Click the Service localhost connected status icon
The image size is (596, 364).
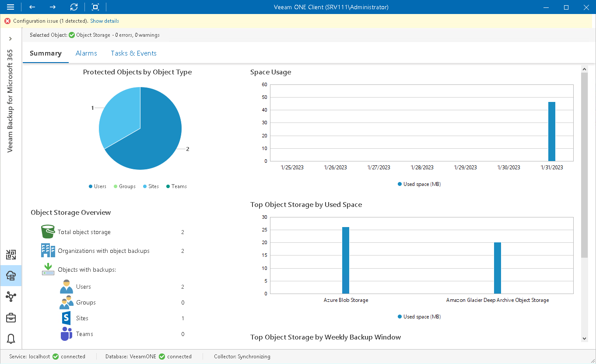pos(56,357)
